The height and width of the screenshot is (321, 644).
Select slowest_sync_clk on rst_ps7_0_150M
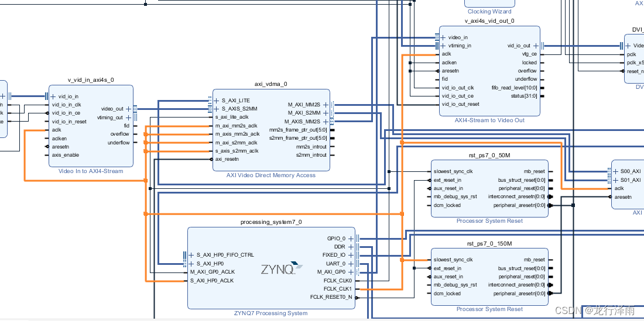(x=453, y=260)
